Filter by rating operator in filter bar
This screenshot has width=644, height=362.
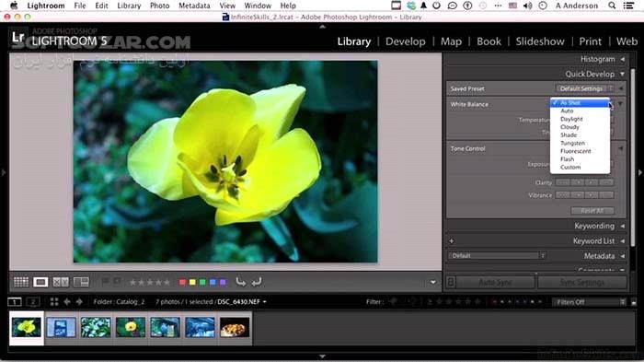pyautogui.click(x=430, y=302)
